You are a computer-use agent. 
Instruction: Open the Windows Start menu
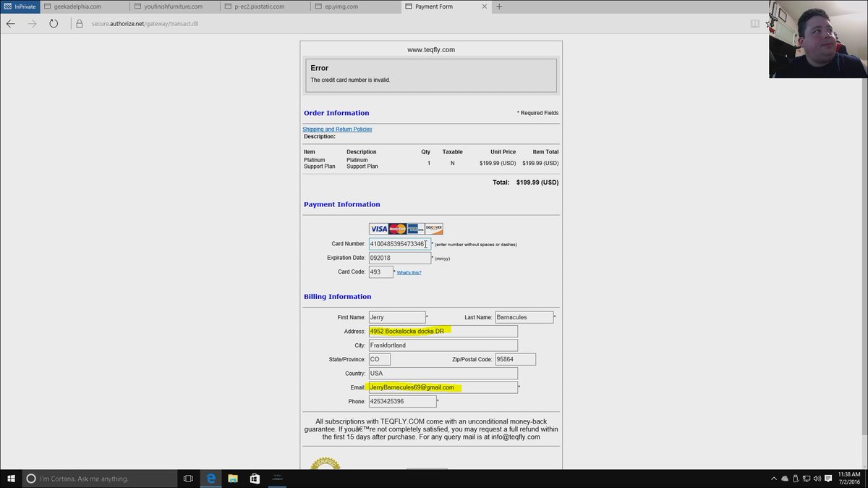click(11, 479)
